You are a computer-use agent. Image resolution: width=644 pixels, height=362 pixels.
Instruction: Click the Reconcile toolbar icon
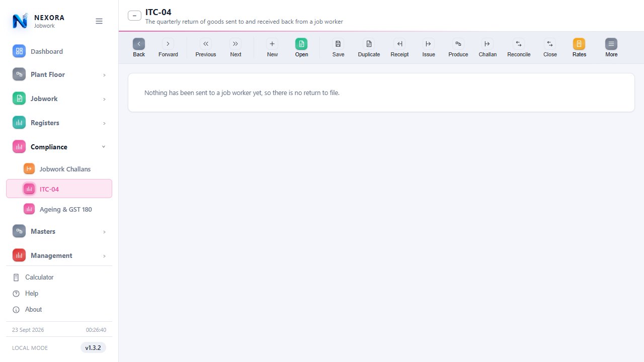(x=519, y=44)
